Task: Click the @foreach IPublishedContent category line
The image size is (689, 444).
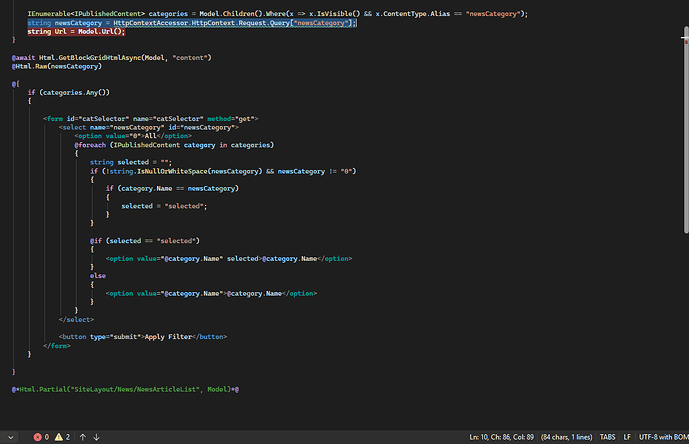Action: click(174, 145)
